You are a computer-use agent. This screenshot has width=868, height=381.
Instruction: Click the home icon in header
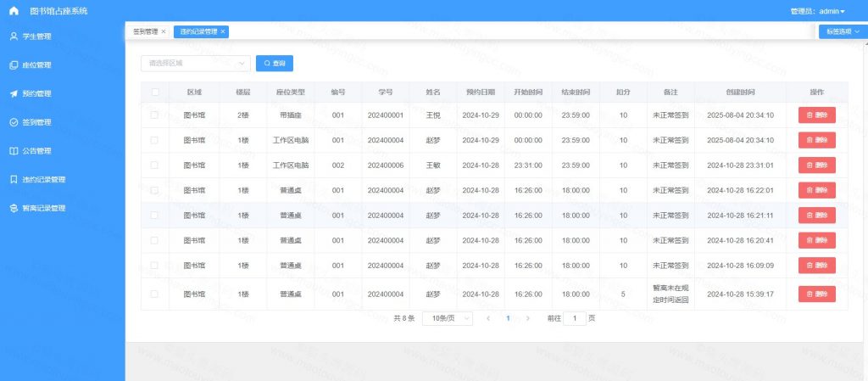(x=14, y=11)
